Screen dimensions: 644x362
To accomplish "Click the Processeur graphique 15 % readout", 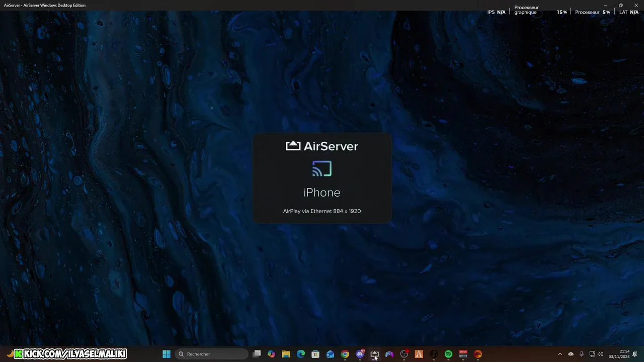I will 540,10.
